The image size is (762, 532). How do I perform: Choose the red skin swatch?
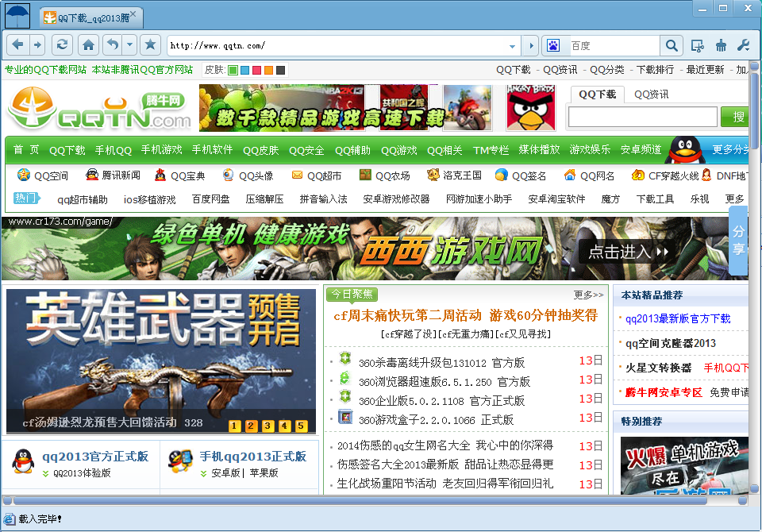click(256, 70)
